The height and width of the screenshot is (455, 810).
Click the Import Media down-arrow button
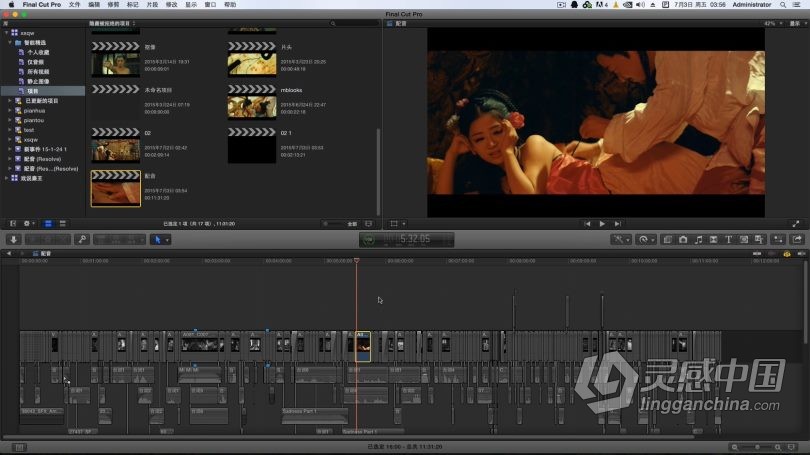tap(14, 240)
